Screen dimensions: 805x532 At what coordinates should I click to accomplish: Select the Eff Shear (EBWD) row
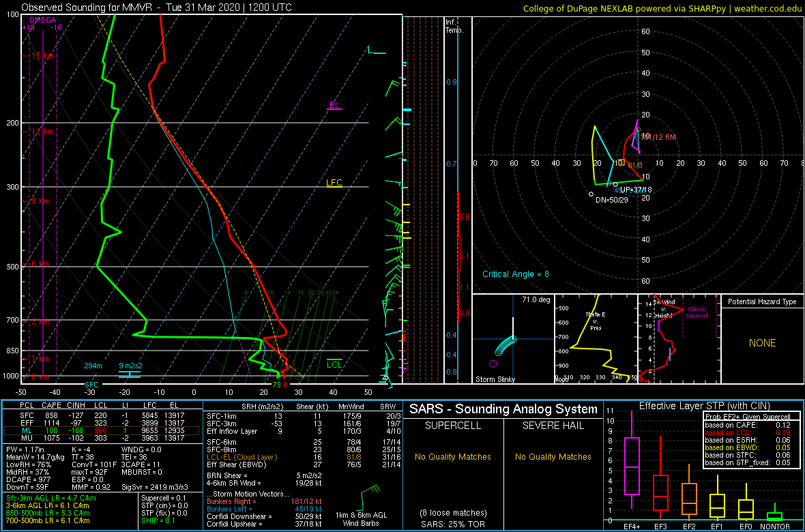(303, 464)
